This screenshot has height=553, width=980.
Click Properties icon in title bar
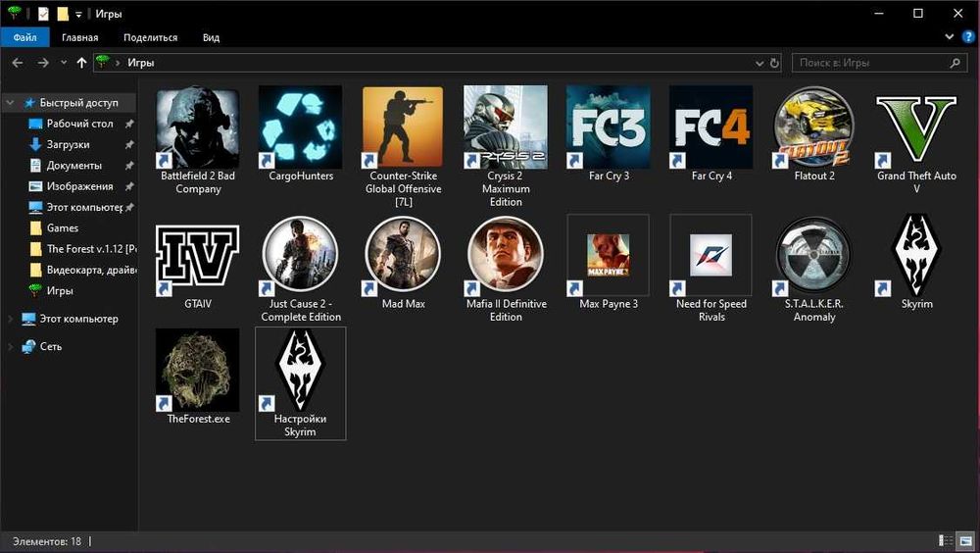tap(43, 13)
